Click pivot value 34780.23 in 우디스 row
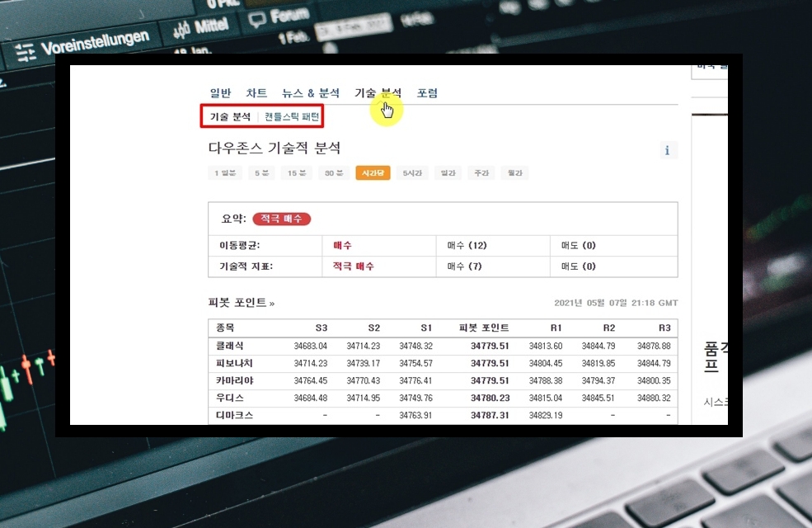This screenshot has width=812, height=528. 490,398
